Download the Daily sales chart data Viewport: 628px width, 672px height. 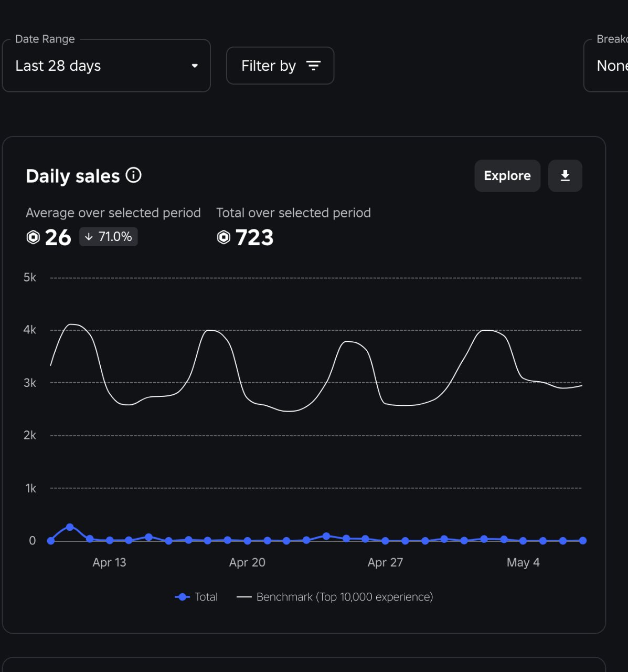pyautogui.click(x=565, y=176)
